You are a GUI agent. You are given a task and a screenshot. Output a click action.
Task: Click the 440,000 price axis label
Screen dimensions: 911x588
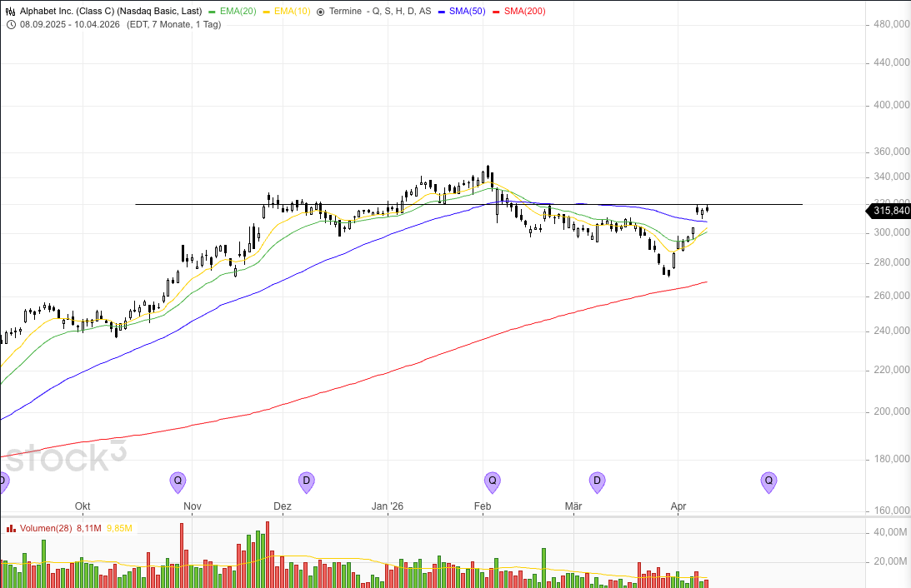(x=891, y=62)
